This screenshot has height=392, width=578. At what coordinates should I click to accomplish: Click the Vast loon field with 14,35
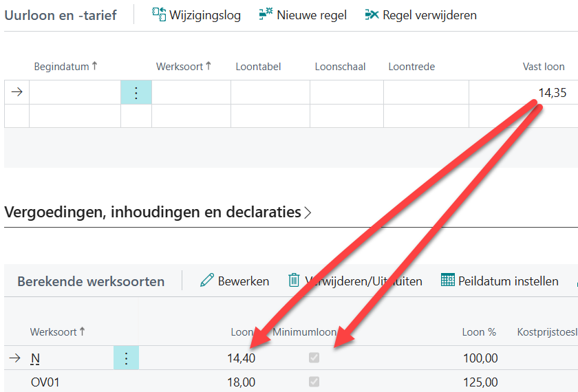point(523,93)
